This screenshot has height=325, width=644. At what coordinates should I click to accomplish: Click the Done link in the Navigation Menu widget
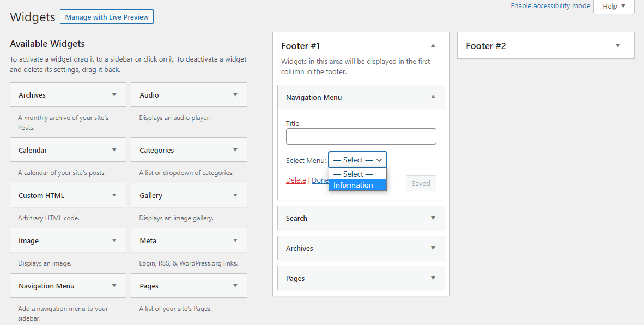pos(320,180)
